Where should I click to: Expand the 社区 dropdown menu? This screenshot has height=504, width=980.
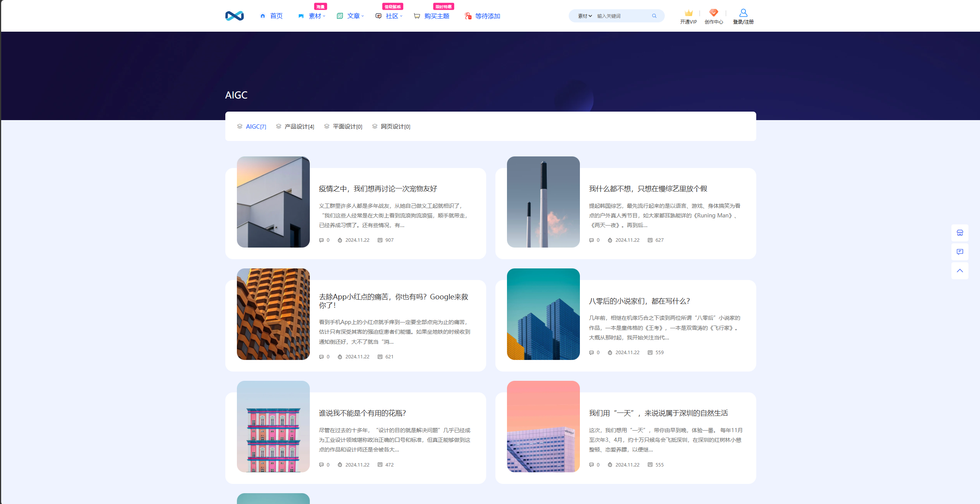pos(389,16)
